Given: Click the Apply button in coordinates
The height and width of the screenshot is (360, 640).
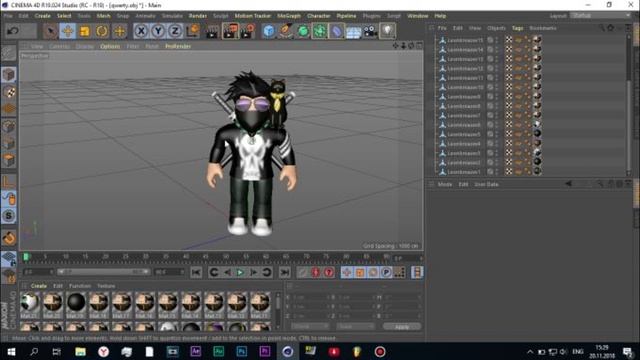Looking at the screenshot, I should pyautogui.click(x=402, y=327).
